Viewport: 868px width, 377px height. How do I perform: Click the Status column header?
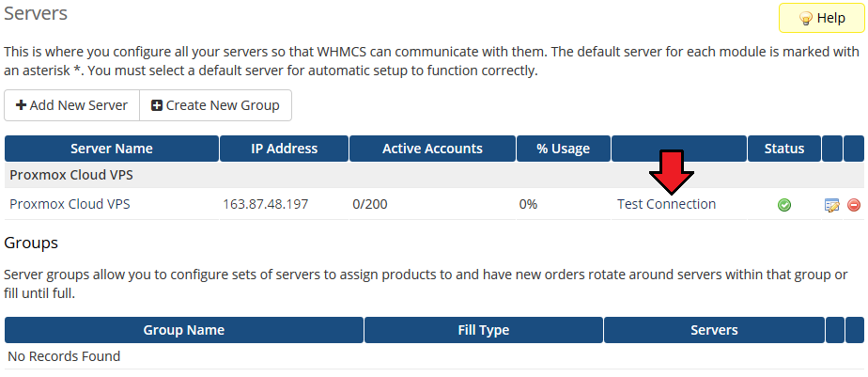(783, 149)
